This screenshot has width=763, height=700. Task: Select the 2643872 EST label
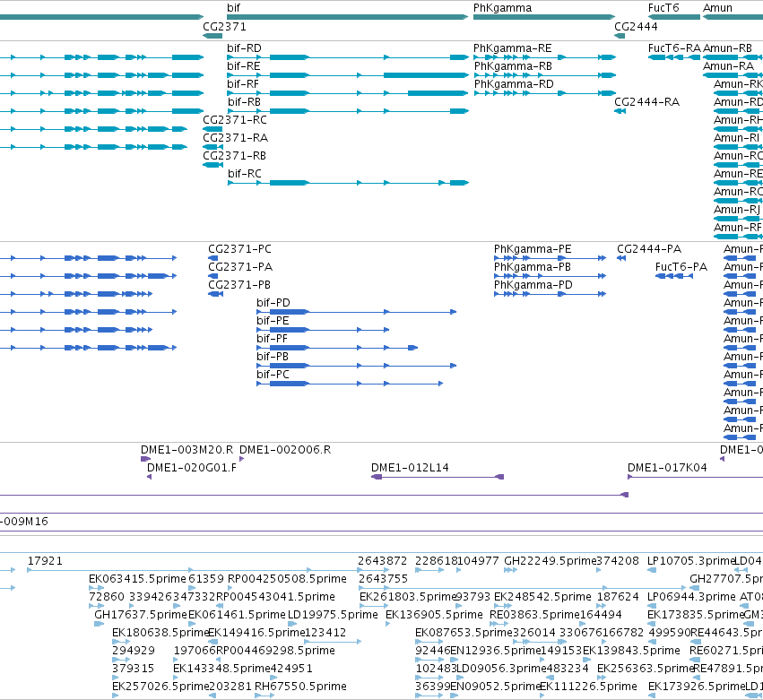(383, 561)
